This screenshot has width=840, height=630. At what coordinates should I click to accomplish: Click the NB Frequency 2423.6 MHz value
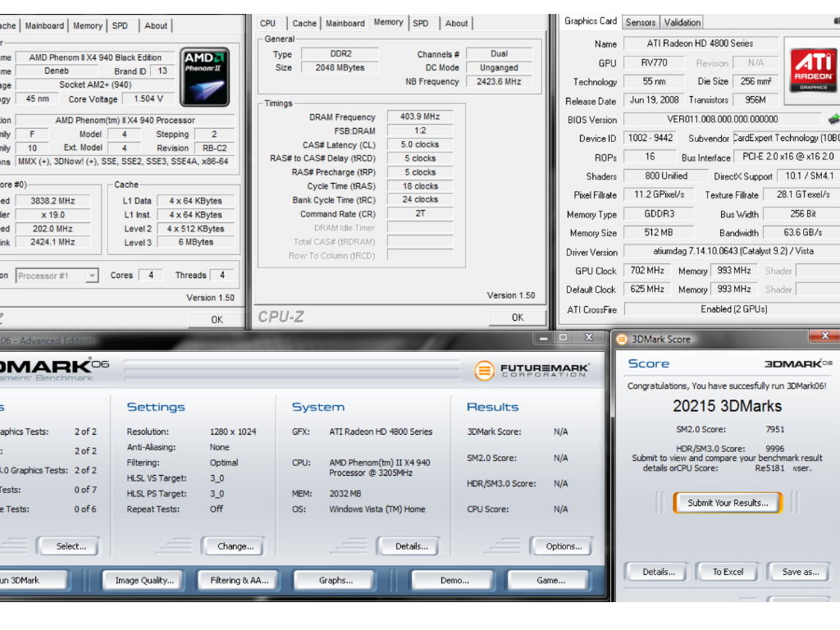coord(499,81)
